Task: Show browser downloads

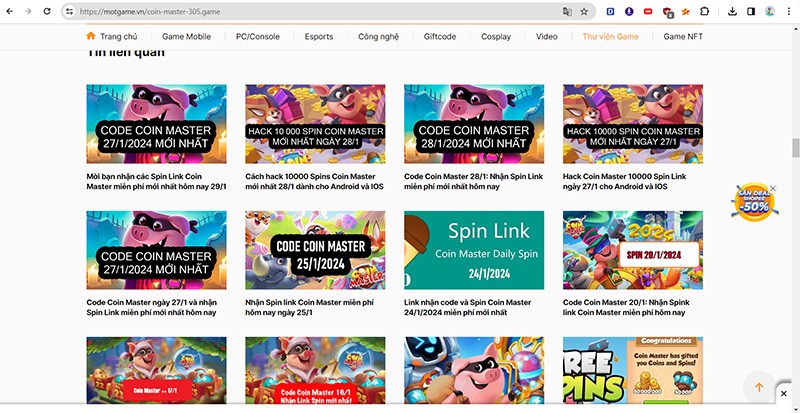Action: (732, 11)
